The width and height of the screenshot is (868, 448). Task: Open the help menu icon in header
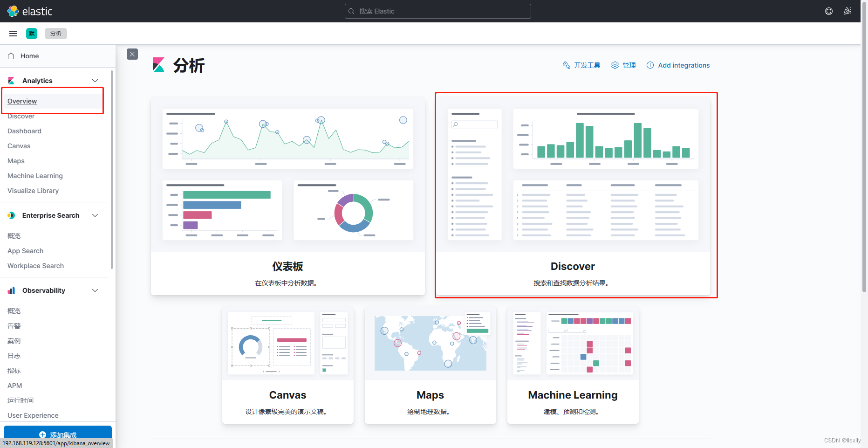point(829,11)
